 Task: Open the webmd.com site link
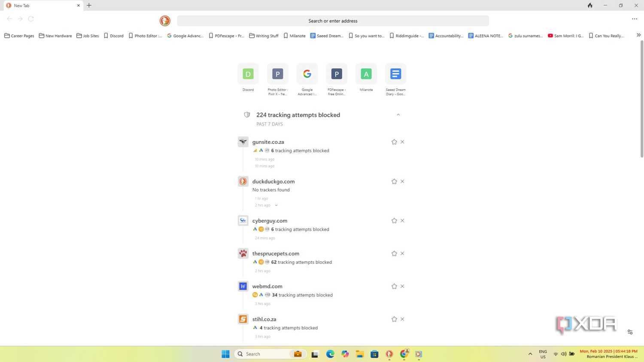tap(267, 287)
